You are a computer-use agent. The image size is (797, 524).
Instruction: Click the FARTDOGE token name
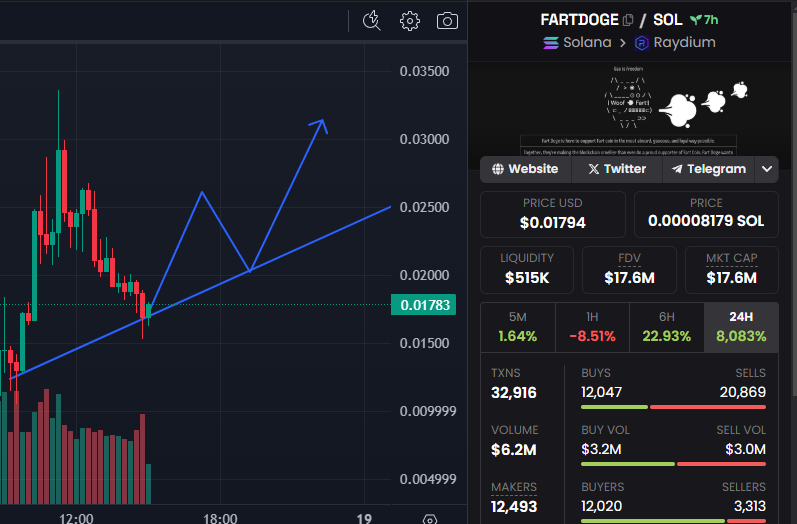point(579,20)
